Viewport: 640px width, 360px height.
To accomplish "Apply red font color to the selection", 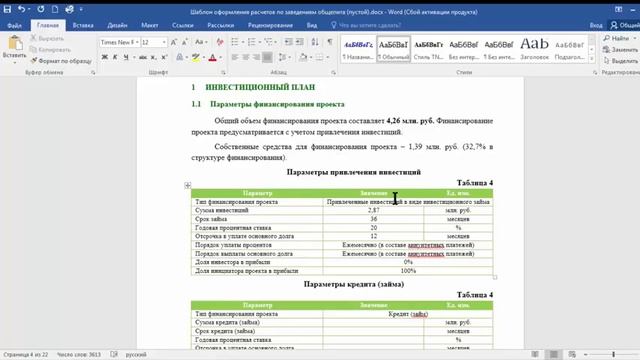I will click(x=212, y=57).
